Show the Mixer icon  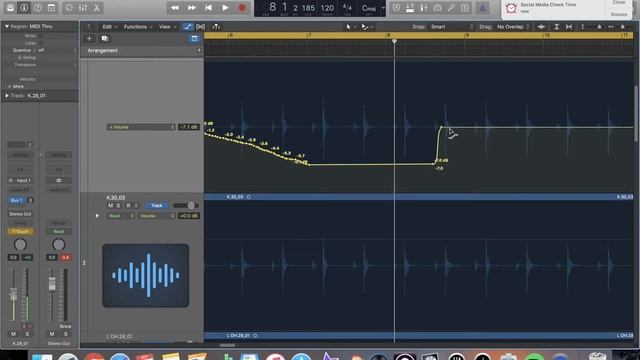83,7
